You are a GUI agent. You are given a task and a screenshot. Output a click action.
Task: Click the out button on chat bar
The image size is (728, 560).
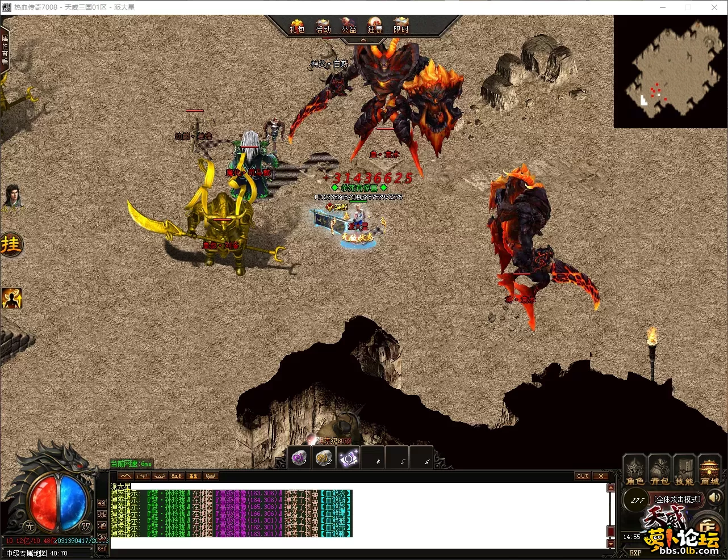583,476
